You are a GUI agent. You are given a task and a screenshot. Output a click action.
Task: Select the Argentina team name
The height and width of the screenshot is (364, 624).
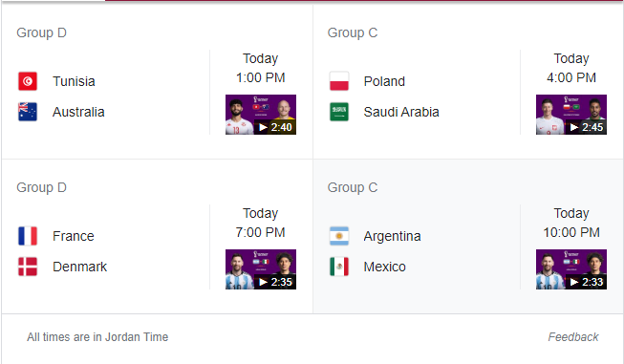click(x=392, y=236)
